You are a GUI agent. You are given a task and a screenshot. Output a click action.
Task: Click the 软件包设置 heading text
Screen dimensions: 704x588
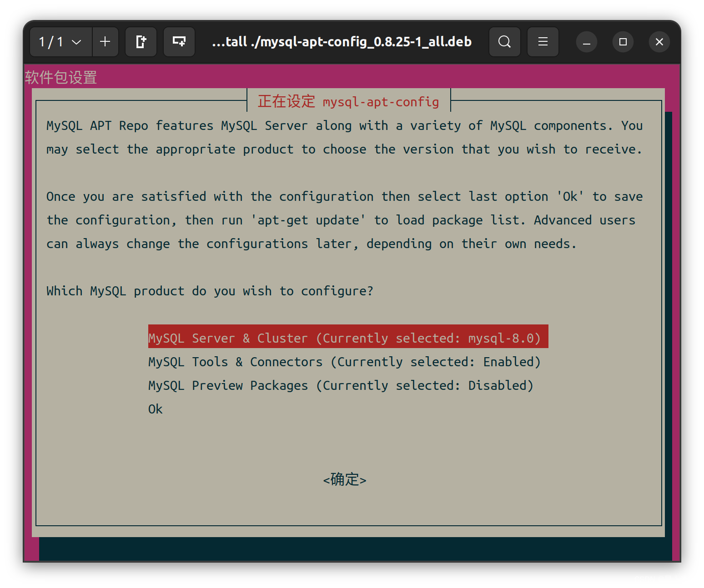[x=61, y=77]
